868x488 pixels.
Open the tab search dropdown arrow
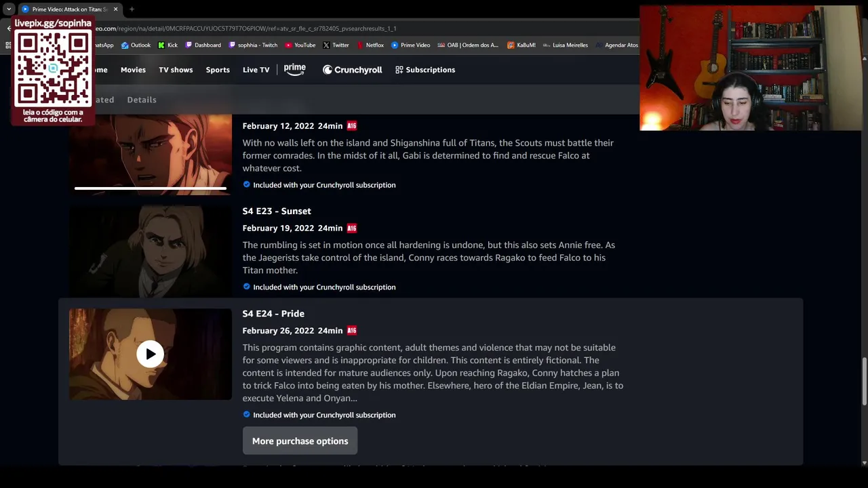pyautogui.click(x=8, y=9)
